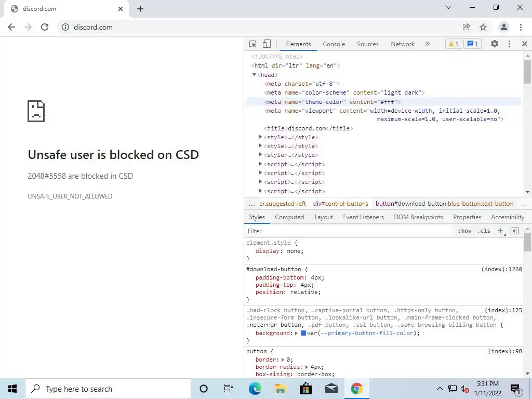Select div#control-buttons in the breadcrumb

click(341, 204)
